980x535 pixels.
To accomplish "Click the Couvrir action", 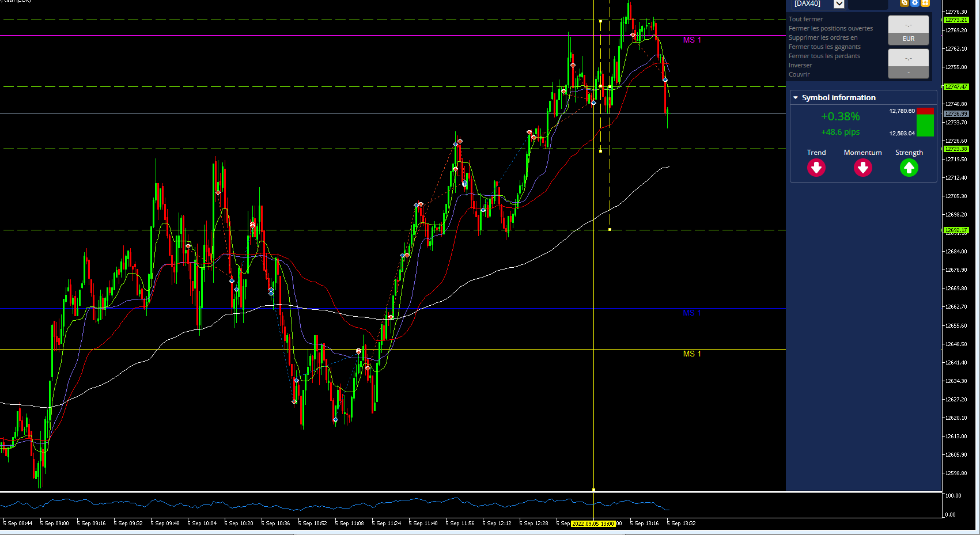I will coord(799,74).
